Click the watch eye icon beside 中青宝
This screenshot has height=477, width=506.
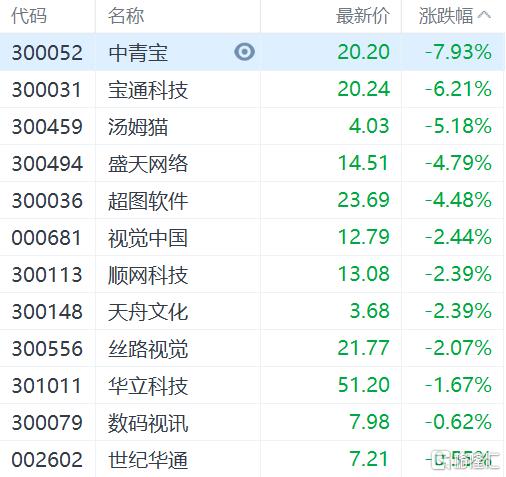coord(244,52)
